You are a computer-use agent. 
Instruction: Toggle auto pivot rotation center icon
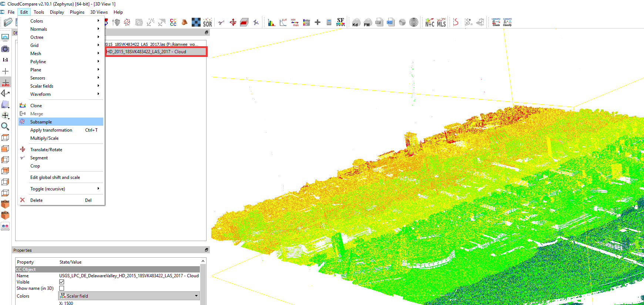[x=6, y=82]
